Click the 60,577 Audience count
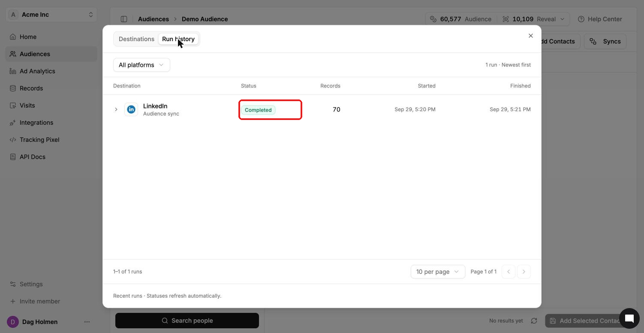The width and height of the screenshot is (644, 333). pos(461,19)
